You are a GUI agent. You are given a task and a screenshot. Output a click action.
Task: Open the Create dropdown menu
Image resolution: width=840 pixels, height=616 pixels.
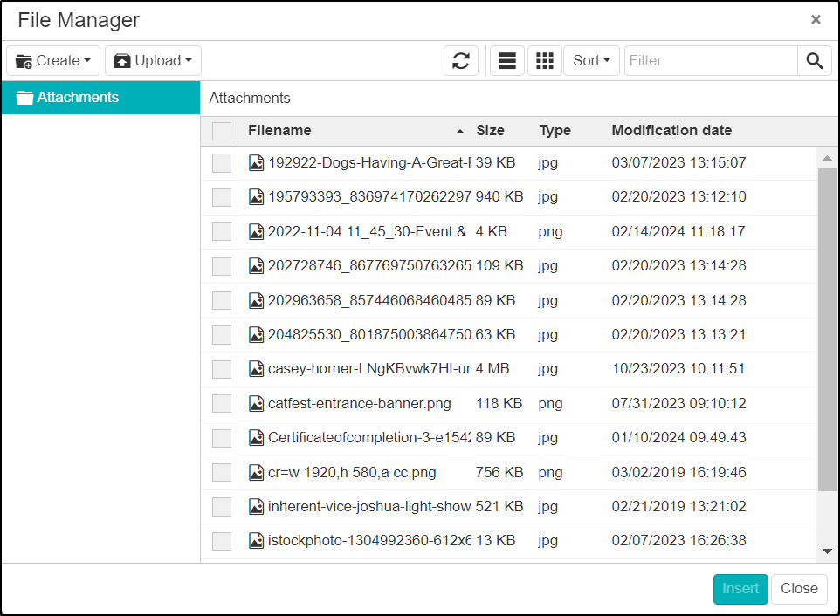click(x=53, y=60)
